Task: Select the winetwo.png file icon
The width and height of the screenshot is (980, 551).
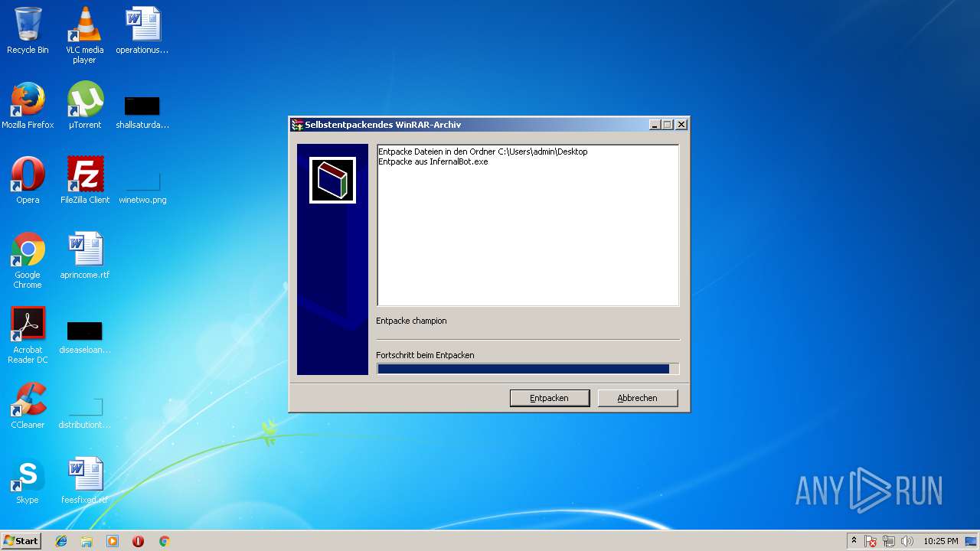Action: (142, 187)
